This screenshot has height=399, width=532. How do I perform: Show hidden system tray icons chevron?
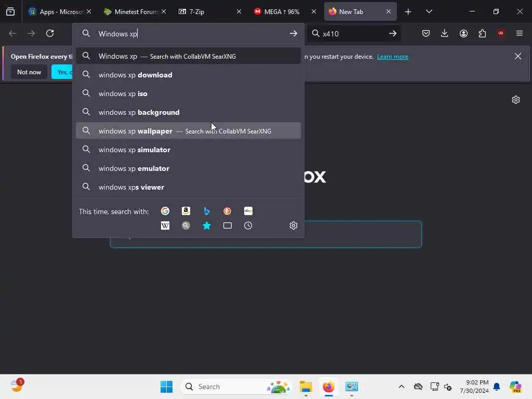[x=402, y=387]
